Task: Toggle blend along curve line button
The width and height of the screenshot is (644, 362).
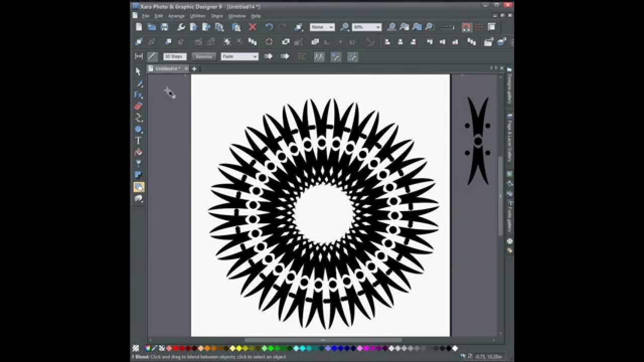Action: pos(152,57)
